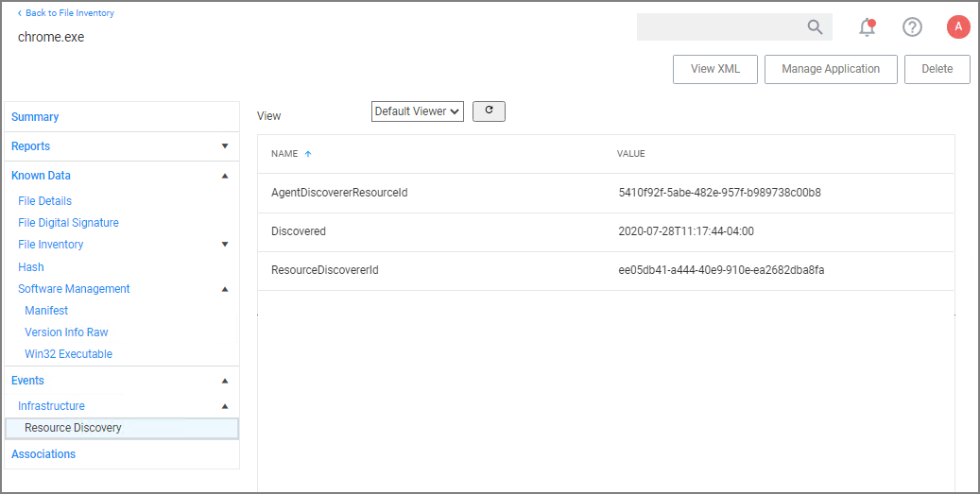Click the search magnifier icon

(x=815, y=27)
